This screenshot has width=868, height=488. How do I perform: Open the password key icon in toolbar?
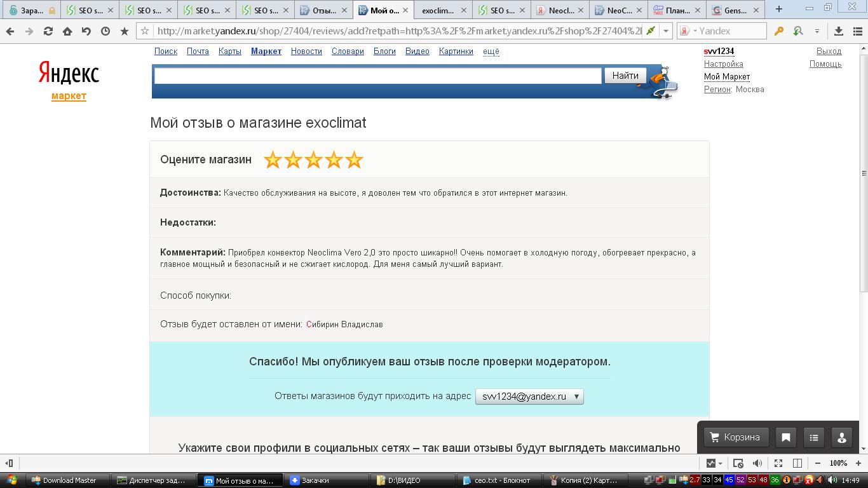778,31
